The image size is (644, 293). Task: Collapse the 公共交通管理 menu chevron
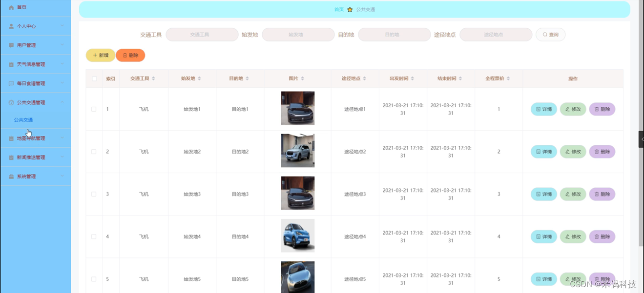pos(62,102)
